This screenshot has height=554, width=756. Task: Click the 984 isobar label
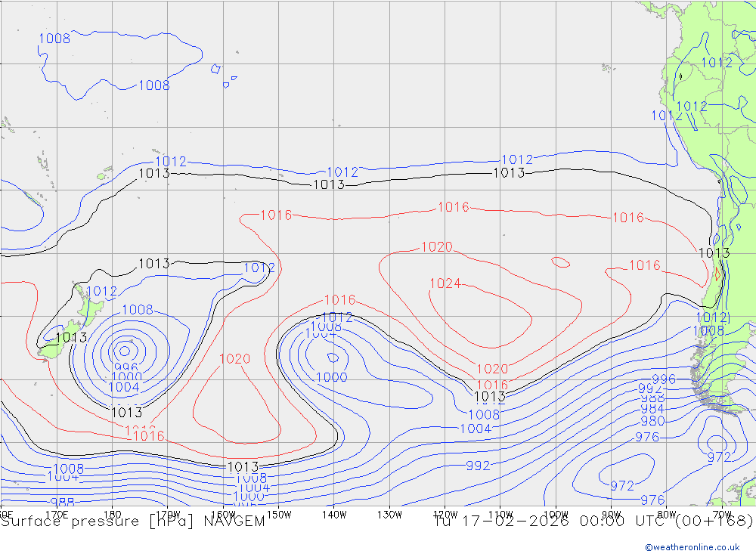tap(652, 409)
